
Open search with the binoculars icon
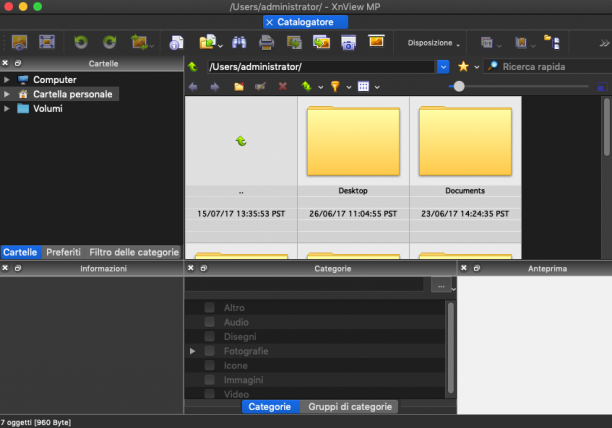tap(239, 42)
